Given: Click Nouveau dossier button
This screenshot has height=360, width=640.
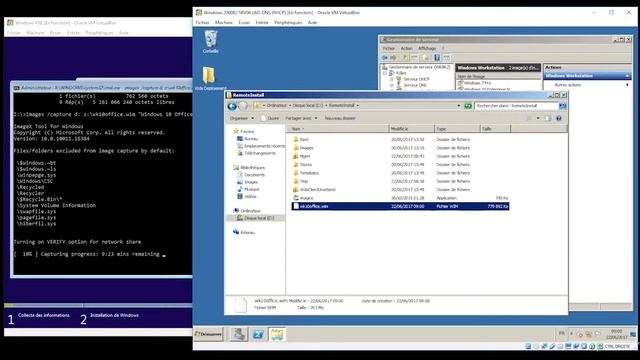Looking at the screenshot, I should click(340, 118).
